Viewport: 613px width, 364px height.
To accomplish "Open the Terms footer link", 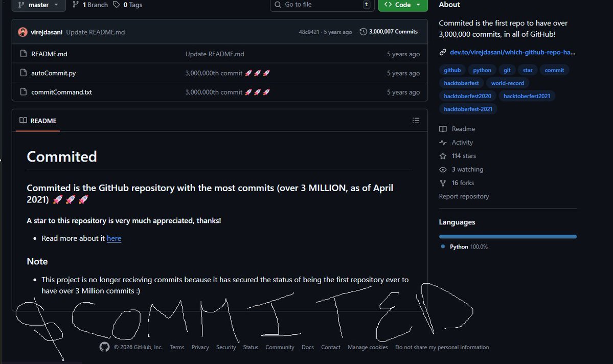I will pos(177,347).
